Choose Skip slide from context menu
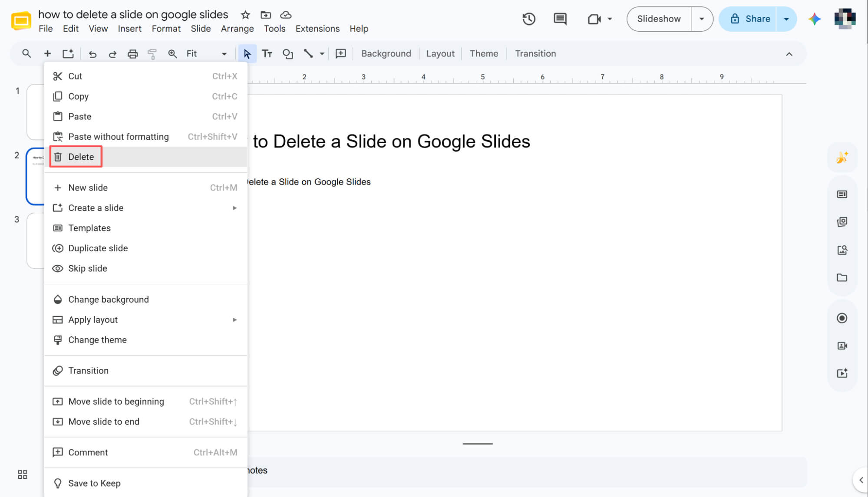This screenshot has width=868, height=497. click(x=146, y=269)
